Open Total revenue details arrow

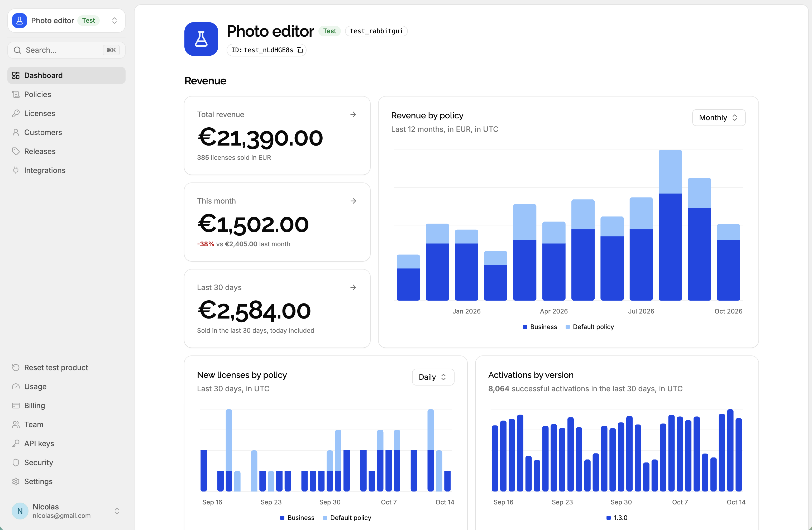[x=353, y=115]
